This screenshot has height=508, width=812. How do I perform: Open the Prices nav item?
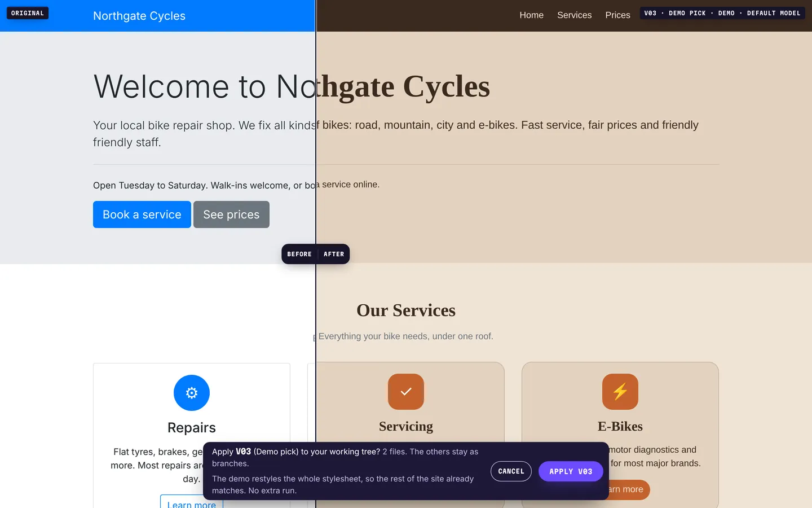click(618, 15)
